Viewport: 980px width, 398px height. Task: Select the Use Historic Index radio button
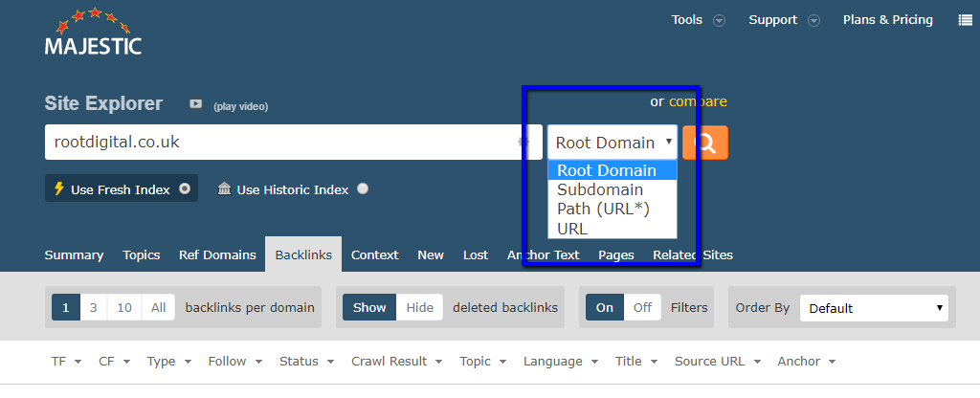click(x=363, y=188)
